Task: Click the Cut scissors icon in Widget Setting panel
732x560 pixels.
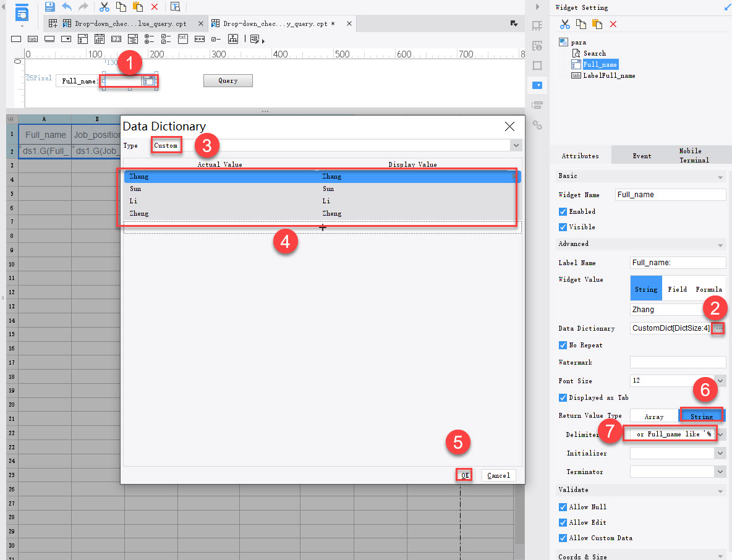Action: (564, 23)
